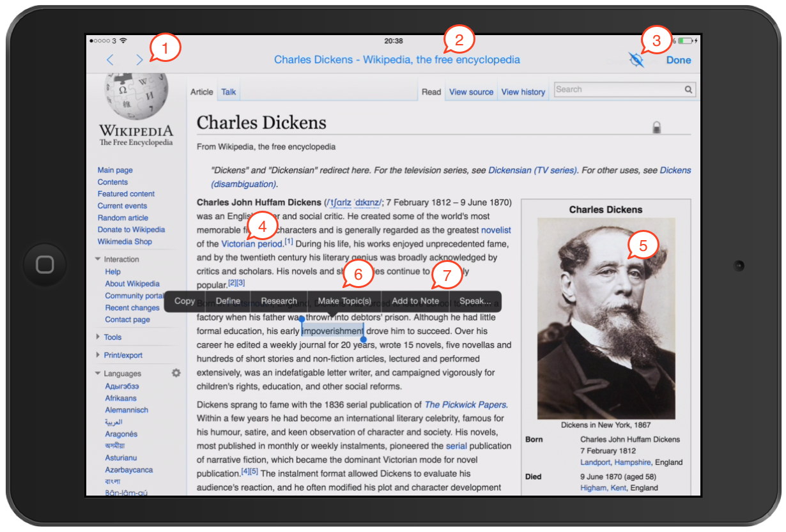Choose Speak... from the selection menu
Screen dimensions: 786x532
pos(475,301)
